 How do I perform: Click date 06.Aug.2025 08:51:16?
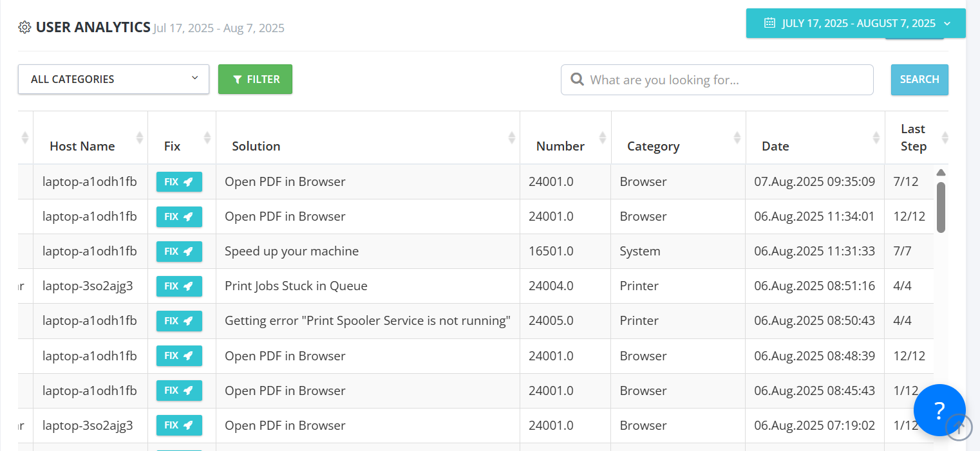(x=815, y=286)
